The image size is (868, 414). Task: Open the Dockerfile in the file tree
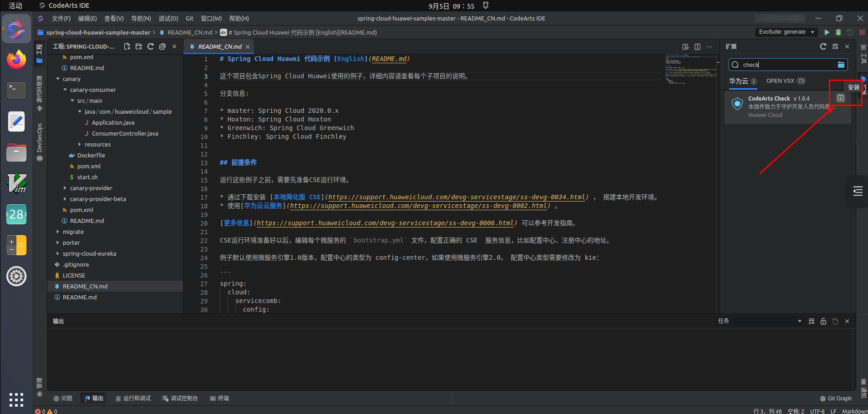point(91,156)
